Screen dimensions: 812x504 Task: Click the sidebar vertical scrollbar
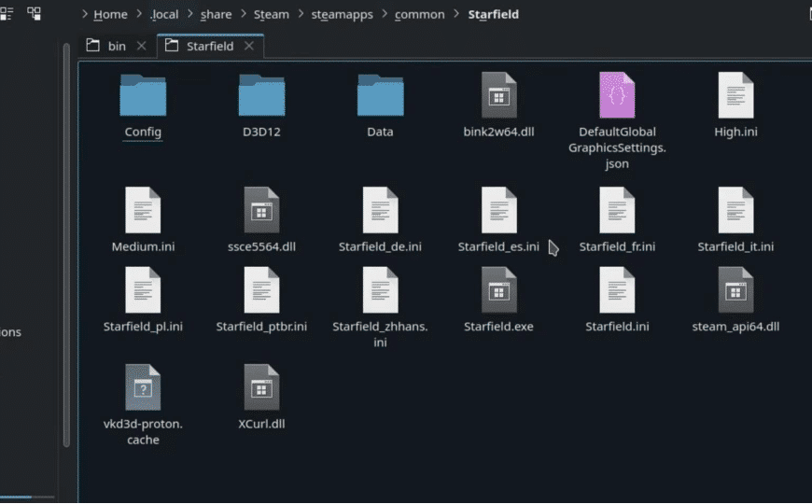click(66, 245)
